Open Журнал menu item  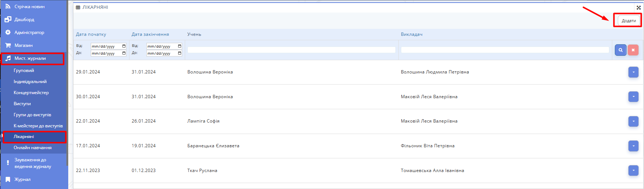coord(22,179)
